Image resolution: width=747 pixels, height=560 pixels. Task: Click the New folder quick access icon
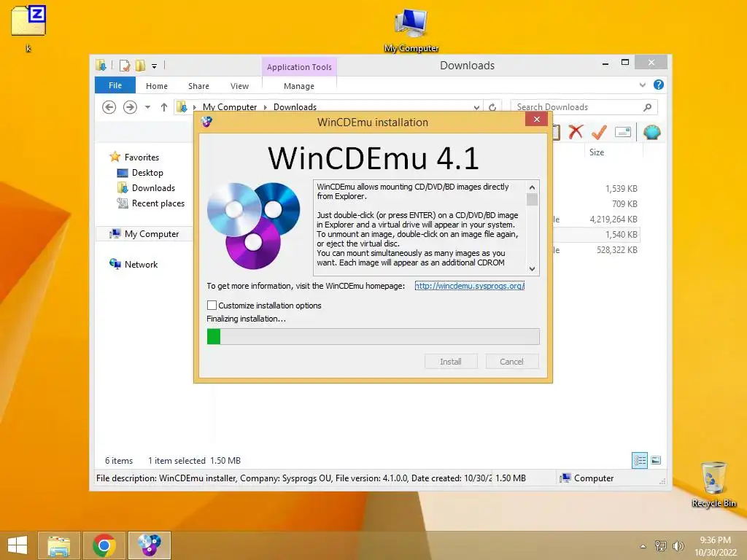pyautogui.click(x=140, y=66)
